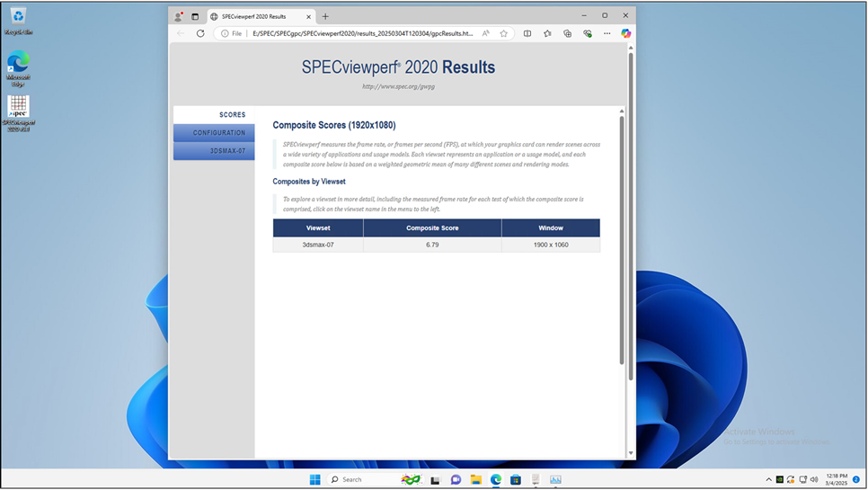The height and width of the screenshot is (490, 868).
Task: Click the 3dsmax-07 table cell
Action: (318, 245)
